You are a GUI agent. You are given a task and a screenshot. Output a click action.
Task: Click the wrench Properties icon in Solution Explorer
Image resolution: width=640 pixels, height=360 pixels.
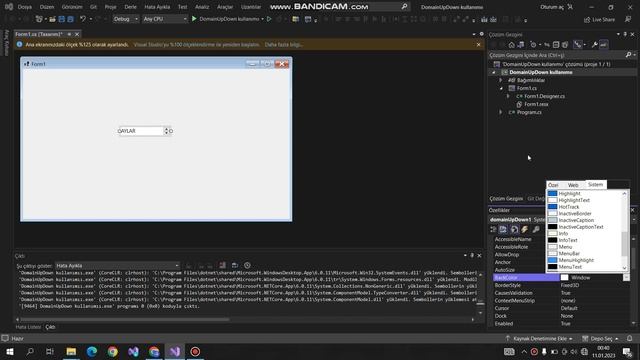coord(594,45)
